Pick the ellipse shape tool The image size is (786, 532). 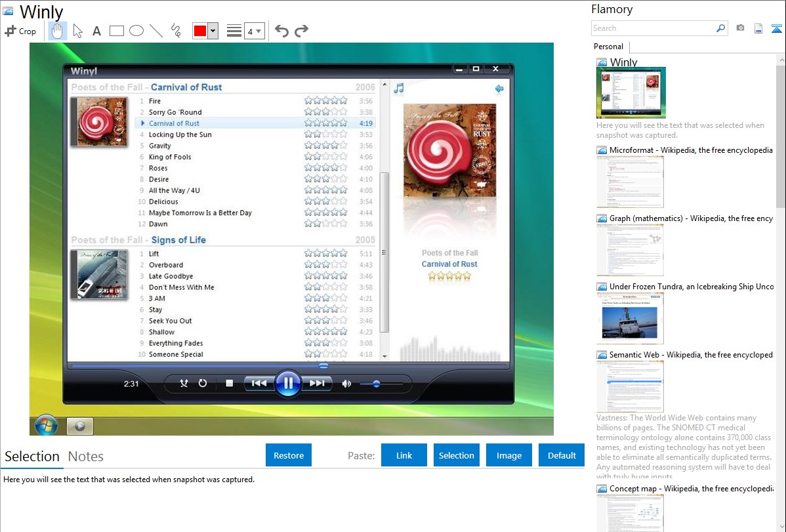136,31
